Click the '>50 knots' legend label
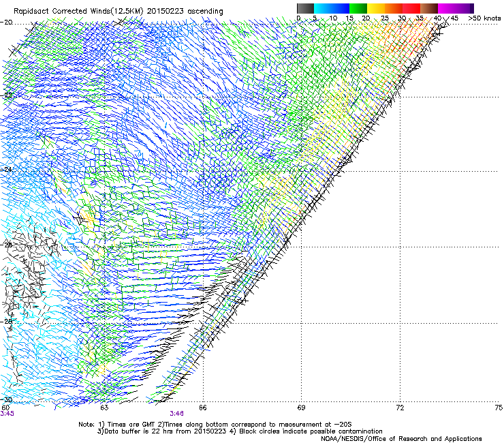The width and height of the screenshot is (504, 443). (484, 18)
